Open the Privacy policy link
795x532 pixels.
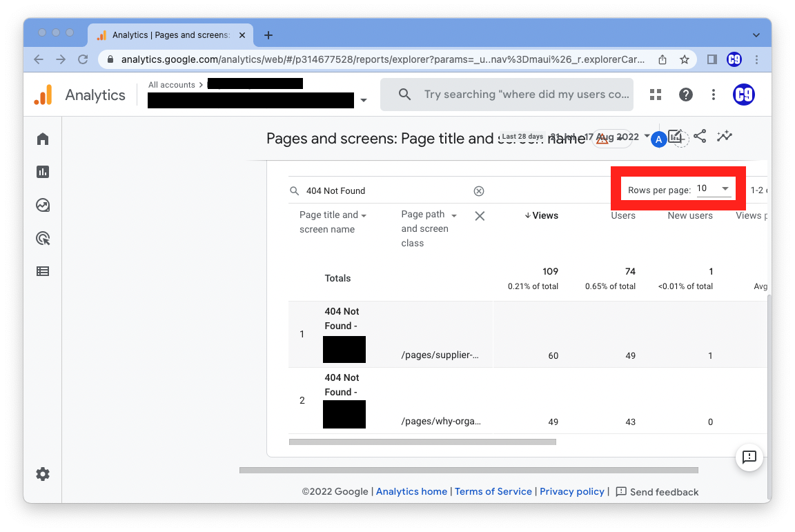pyautogui.click(x=571, y=491)
